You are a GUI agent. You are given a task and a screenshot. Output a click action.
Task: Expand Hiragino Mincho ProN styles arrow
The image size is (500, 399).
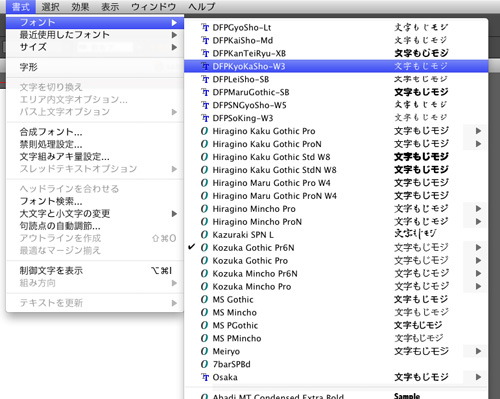[478, 222]
